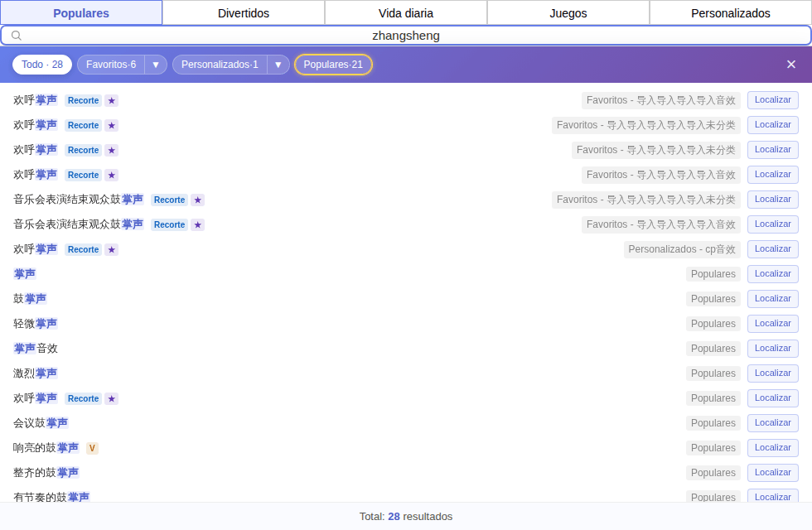Click the zhangsheng search input field
The height and width of the screenshot is (530, 812).
[x=406, y=36]
